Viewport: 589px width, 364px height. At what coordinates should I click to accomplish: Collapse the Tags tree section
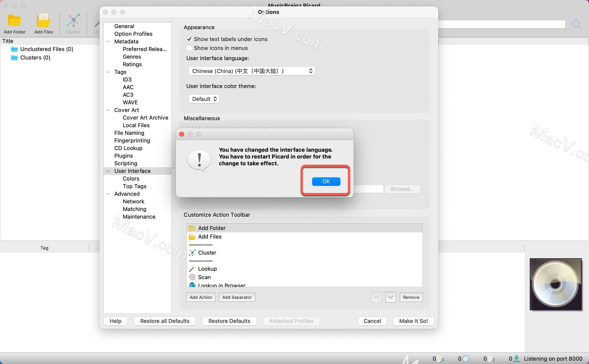point(108,72)
